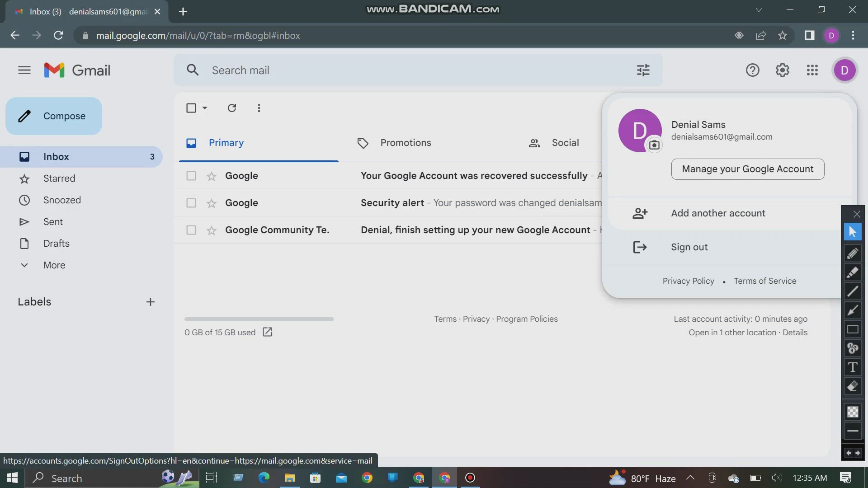Open the More options three-dot menu above inbox

(x=259, y=108)
